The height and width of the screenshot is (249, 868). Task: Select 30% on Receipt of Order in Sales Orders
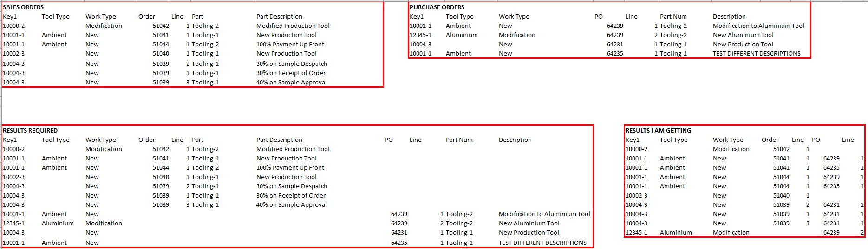[291, 73]
